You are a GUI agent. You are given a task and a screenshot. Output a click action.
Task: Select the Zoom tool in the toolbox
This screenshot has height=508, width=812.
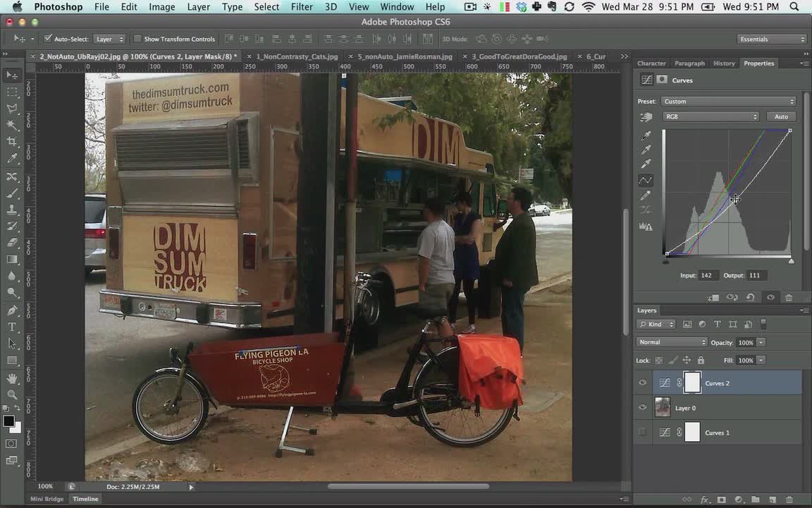click(x=12, y=395)
